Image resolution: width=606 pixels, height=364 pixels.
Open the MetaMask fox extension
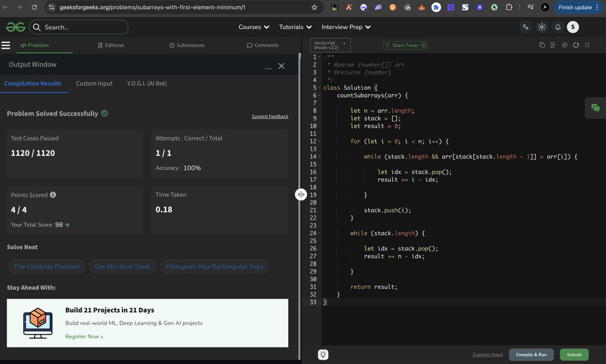coord(422,8)
